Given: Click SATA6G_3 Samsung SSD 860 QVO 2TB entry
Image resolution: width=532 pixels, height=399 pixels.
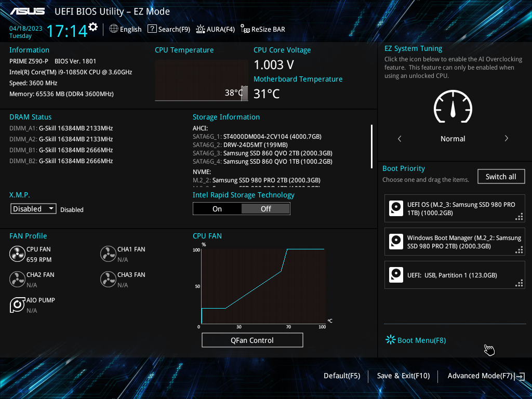Looking at the screenshot, I should point(262,153).
